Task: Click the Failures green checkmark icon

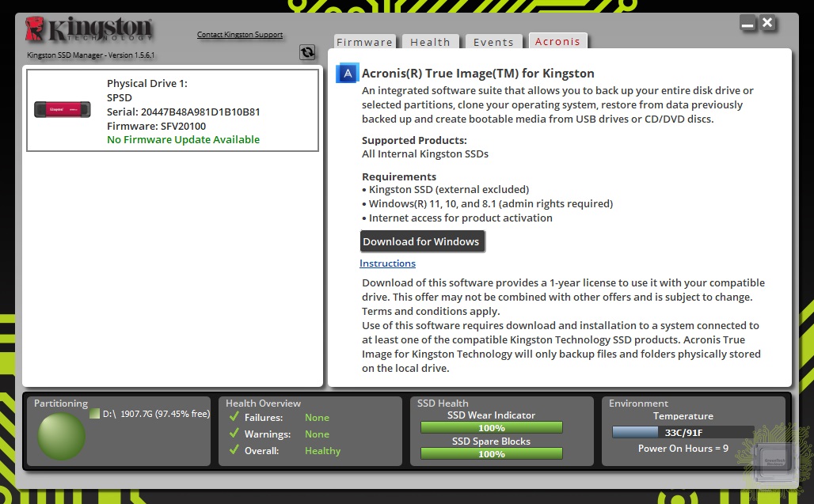Action: pyautogui.click(x=234, y=417)
